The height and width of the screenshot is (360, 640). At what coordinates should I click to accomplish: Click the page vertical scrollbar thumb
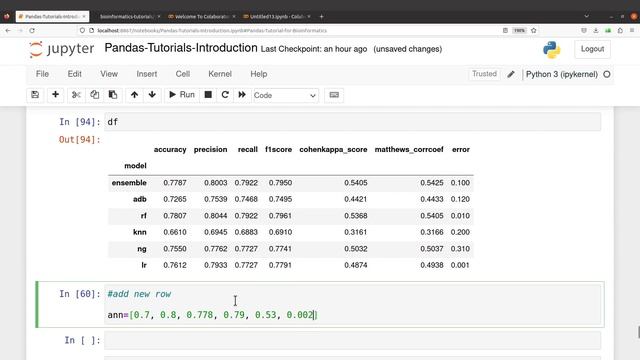click(x=638, y=332)
